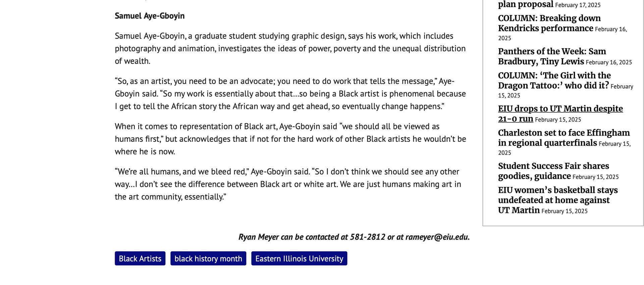Screen dimensions: 644x285
Task: Click the date beside the Panthers of the Week headline
Action: tap(608, 62)
